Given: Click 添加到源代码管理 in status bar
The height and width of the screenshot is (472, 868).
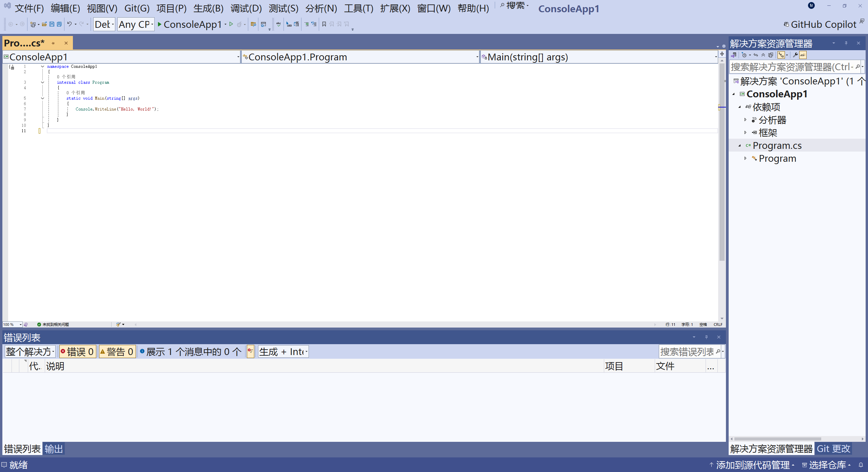Looking at the screenshot, I should point(753,465).
